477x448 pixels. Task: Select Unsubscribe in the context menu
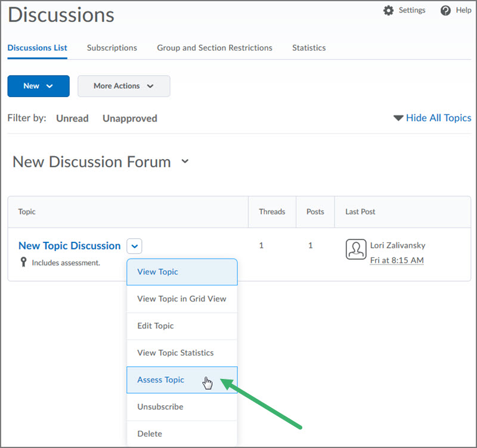182,407
